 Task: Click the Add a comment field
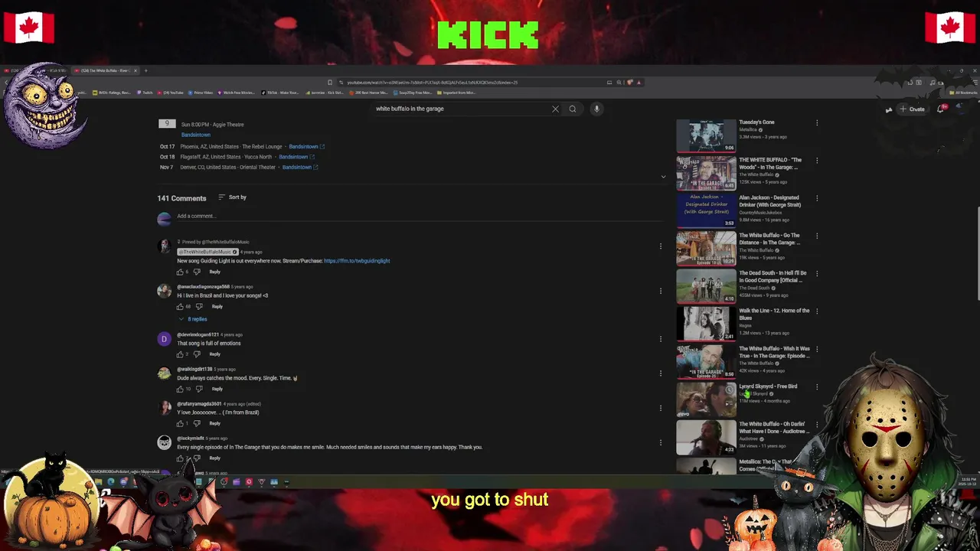pyautogui.click(x=420, y=217)
